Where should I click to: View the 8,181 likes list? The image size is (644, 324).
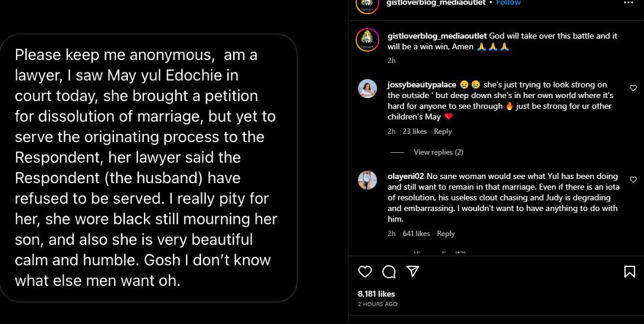pyautogui.click(x=376, y=294)
